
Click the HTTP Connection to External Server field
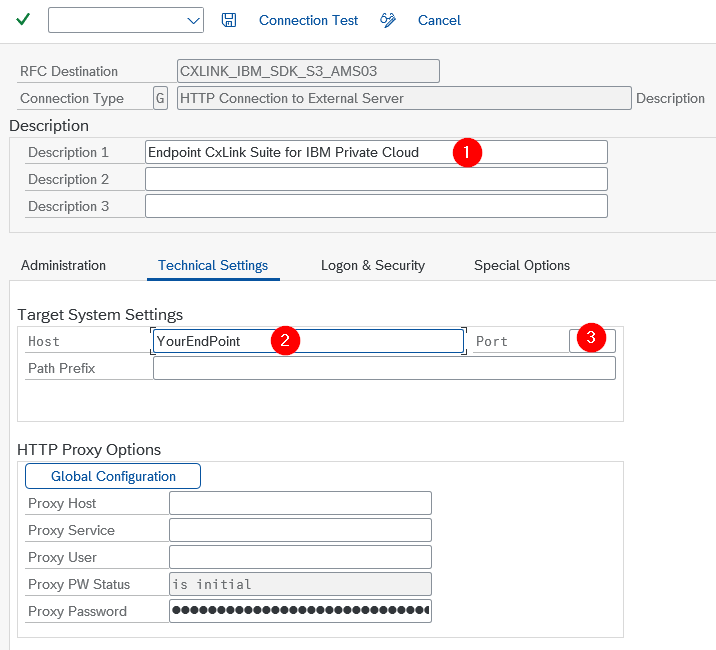coord(404,98)
